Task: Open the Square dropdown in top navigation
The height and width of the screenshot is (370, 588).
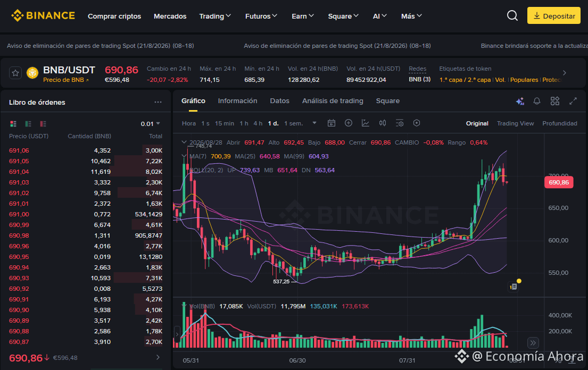Action: [x=343, y=16]
